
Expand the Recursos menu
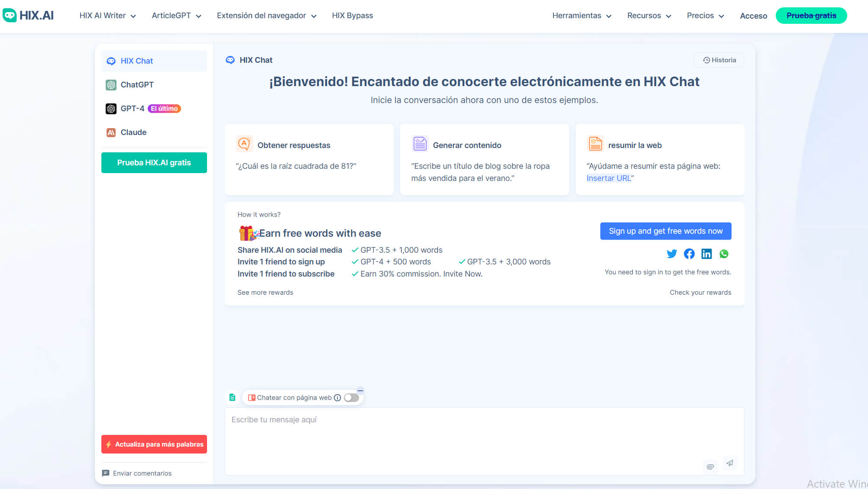(x=649, y=16)
